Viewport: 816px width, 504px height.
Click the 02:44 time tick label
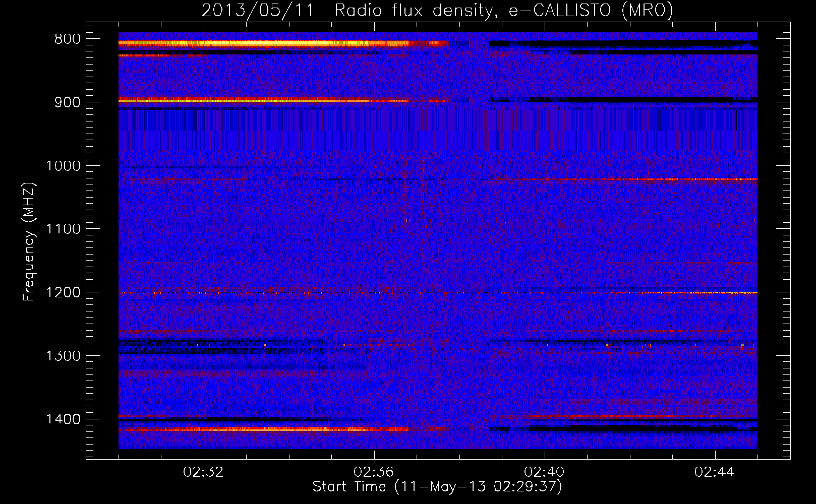715,472
